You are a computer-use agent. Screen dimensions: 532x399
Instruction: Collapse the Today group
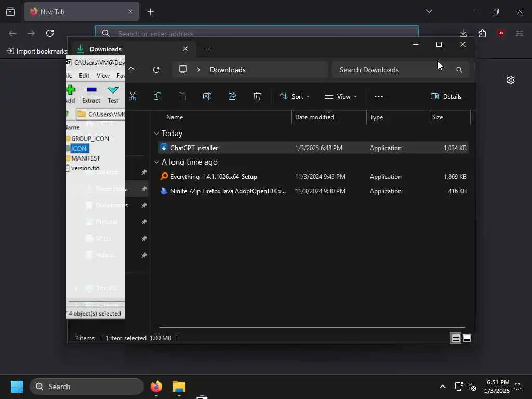[156, 134]
